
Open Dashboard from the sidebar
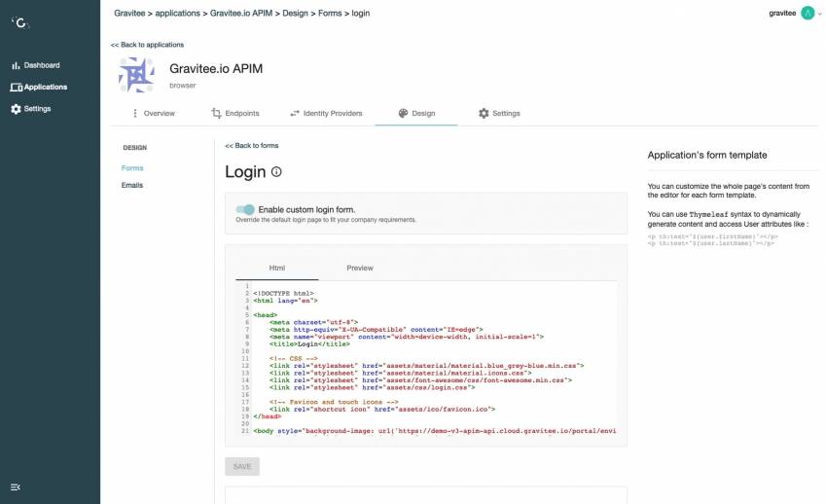point(35,65)
